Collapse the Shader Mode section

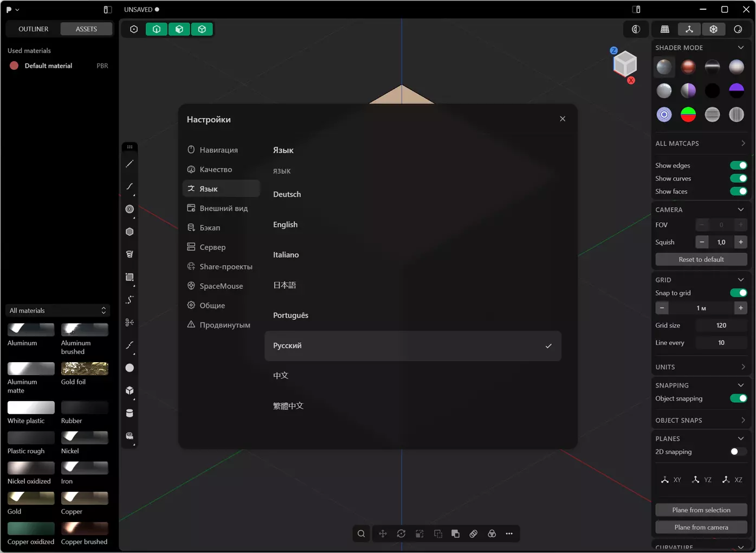click(741, 48)
